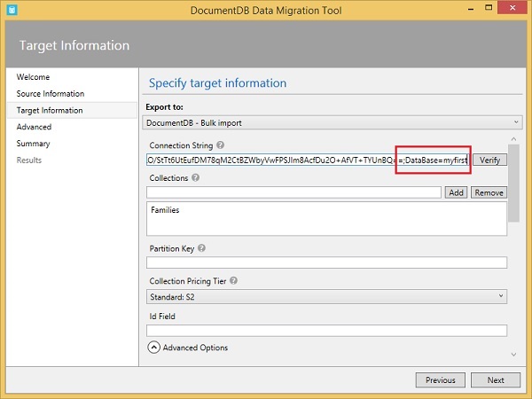Open the Collection Pricing Tier dropdown

coord(326,296)
